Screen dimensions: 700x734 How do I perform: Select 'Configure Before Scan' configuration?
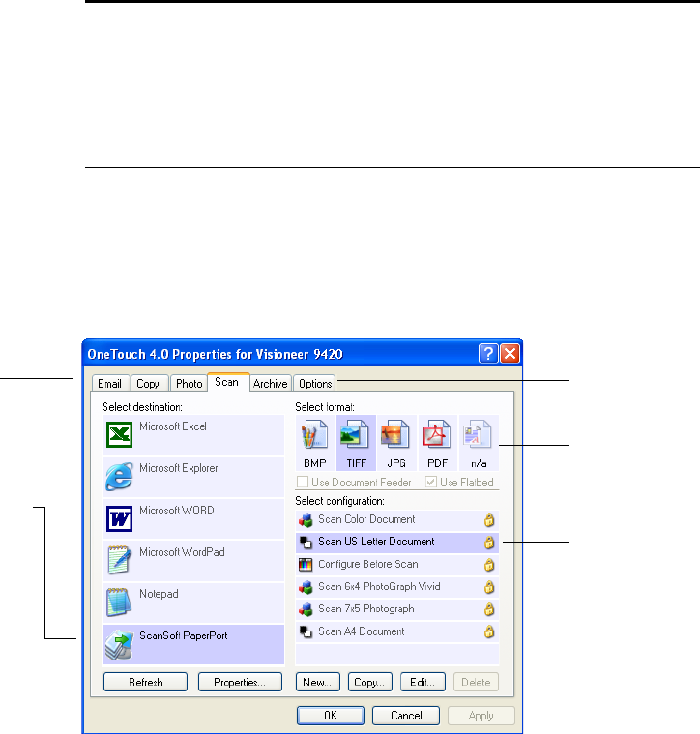396,565
